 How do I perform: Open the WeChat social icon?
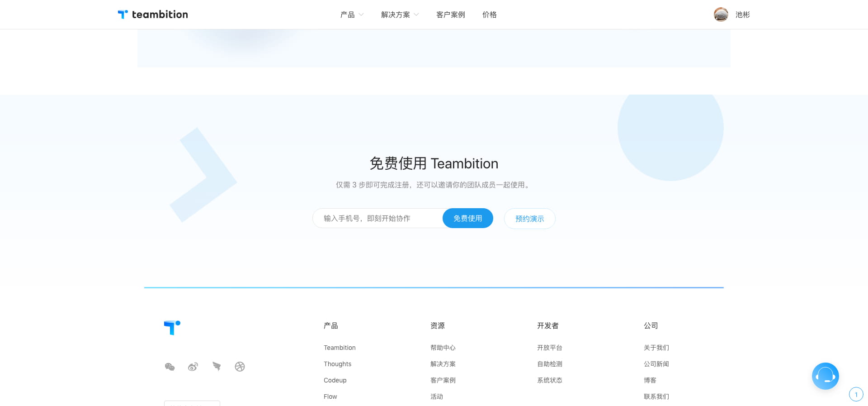(x=170, y=367)
